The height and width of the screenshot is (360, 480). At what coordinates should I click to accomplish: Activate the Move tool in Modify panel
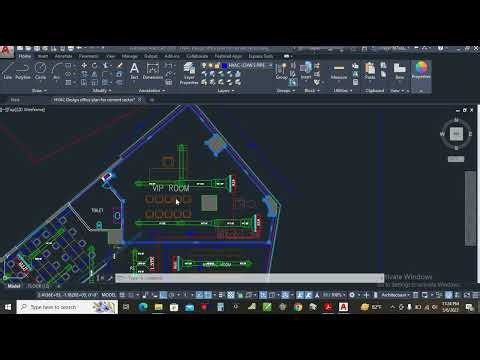(84, 65)
